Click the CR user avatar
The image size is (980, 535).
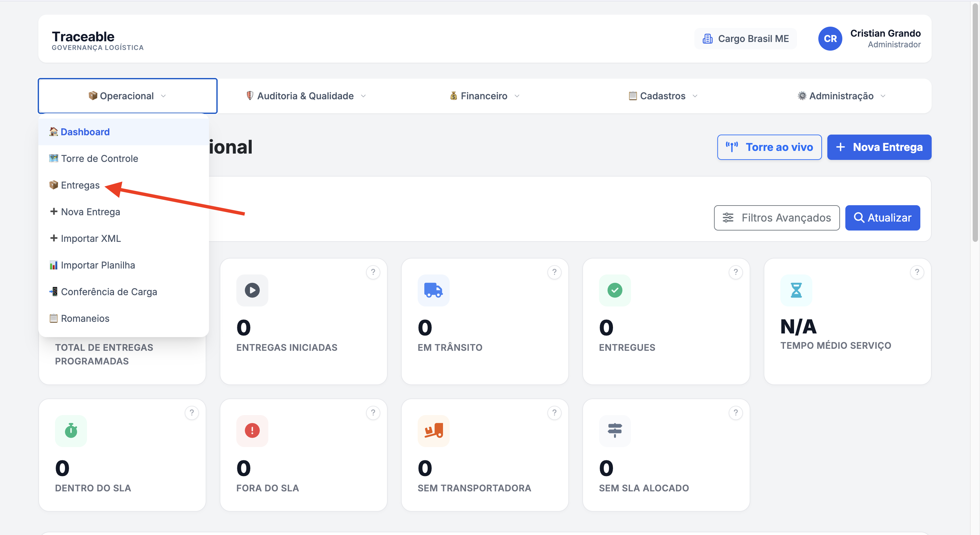click(x=830, y=39)
